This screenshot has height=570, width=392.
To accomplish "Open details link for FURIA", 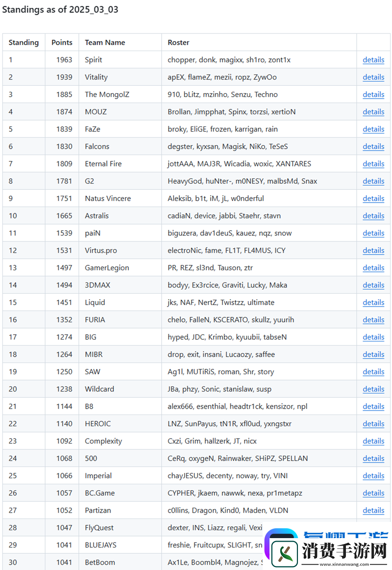I will [373, 319].
